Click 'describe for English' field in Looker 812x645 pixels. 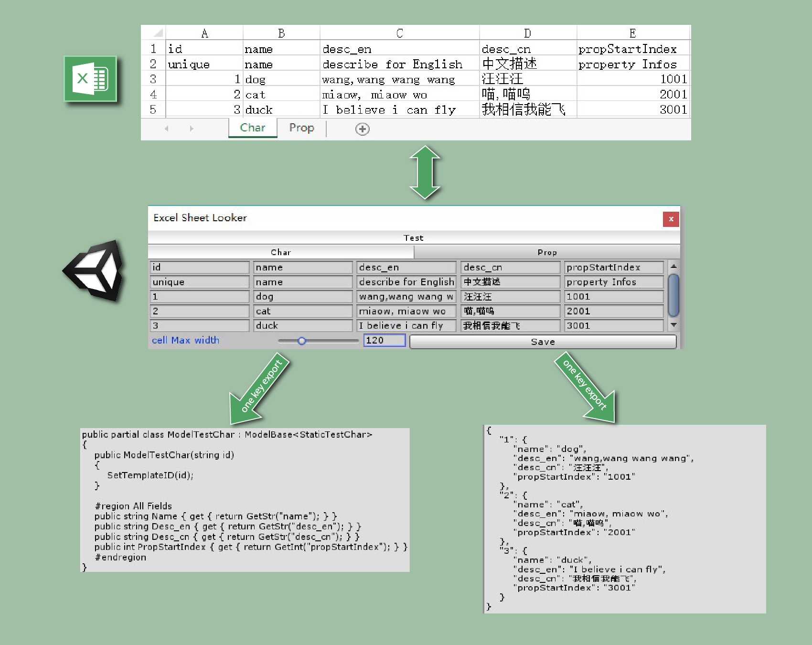coord(406,282)
